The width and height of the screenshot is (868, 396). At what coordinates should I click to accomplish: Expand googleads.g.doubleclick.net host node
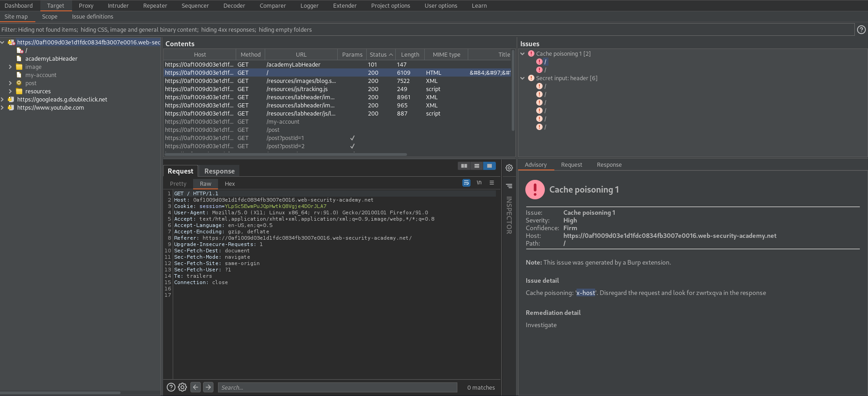(3, 100)
